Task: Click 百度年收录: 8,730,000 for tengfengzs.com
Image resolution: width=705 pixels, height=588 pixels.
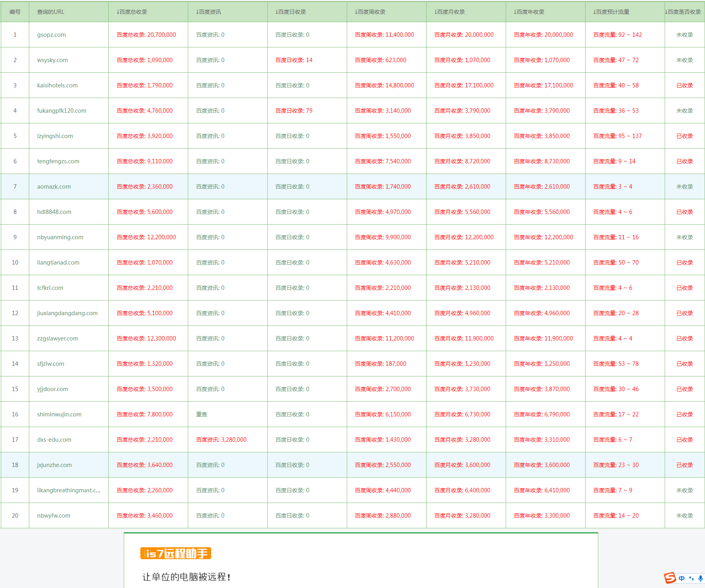Action: (542, 161)
